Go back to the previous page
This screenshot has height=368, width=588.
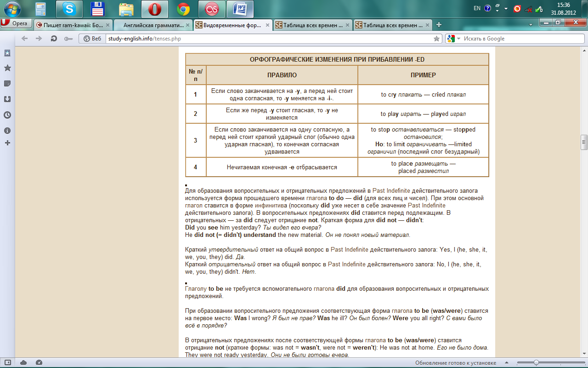[24, 39]
